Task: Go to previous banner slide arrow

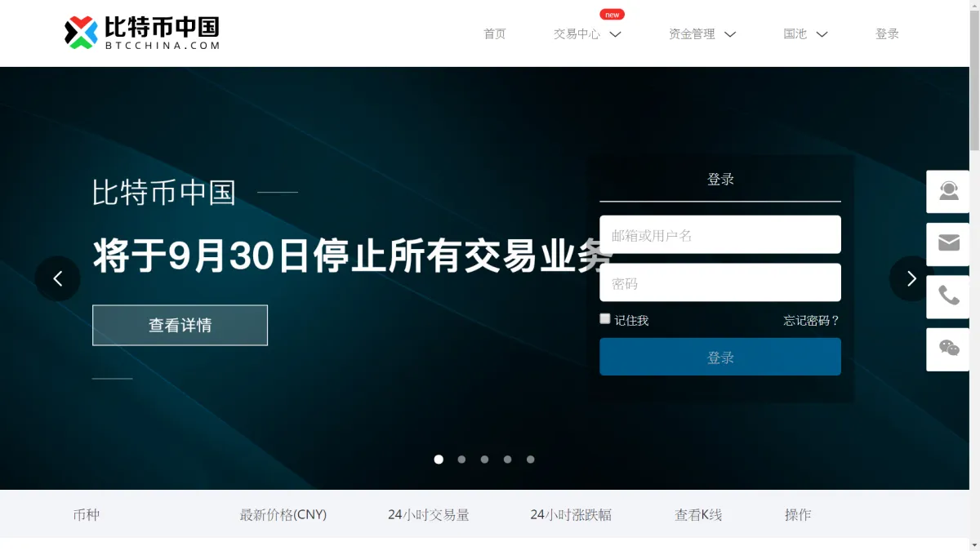Action: [58, 278]
